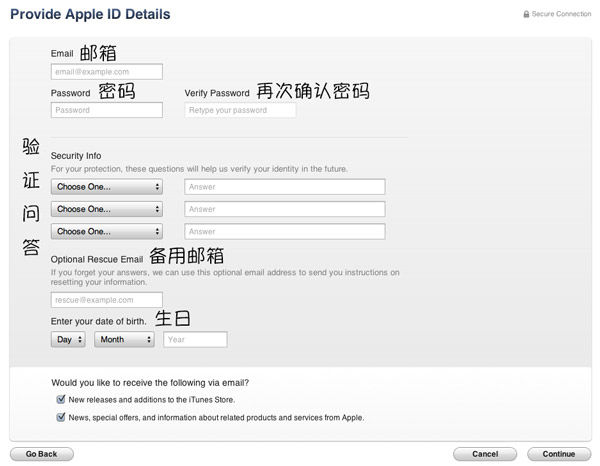
Task: Focus the Optional Rescue Email field
Action: coord(106,300)
